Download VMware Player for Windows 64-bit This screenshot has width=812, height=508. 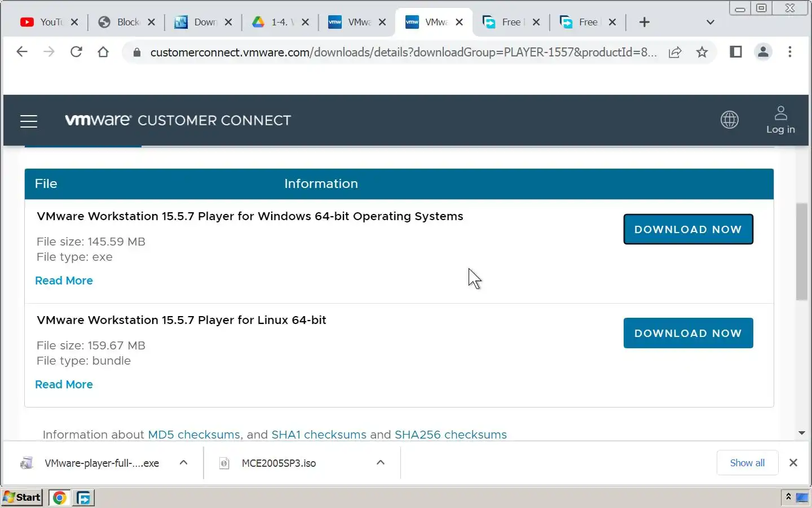[688, 229]
